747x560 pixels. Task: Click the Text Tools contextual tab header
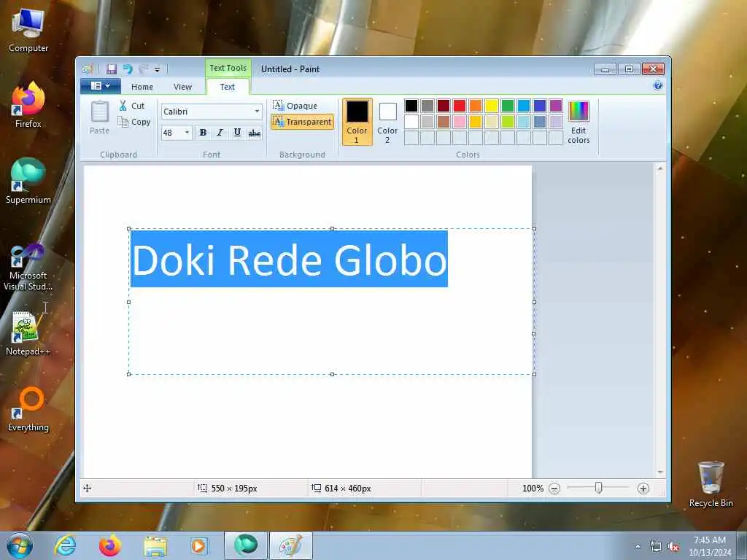coord(228,68)
